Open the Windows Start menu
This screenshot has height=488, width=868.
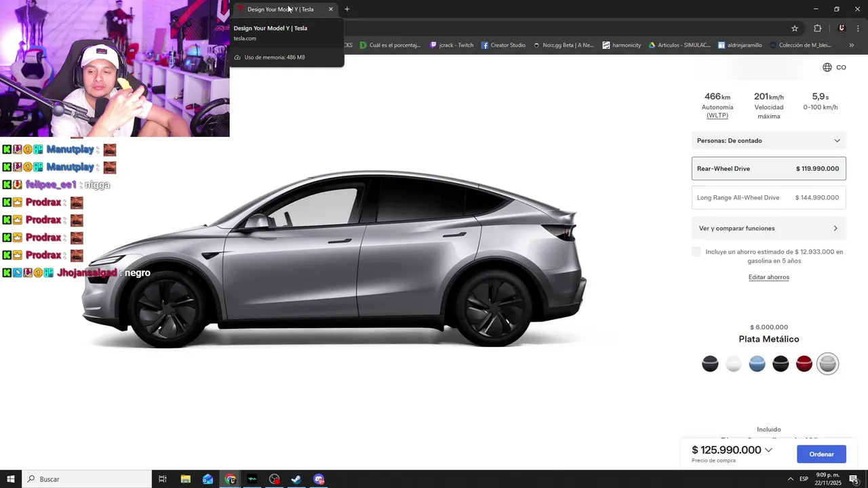(11, 479)
